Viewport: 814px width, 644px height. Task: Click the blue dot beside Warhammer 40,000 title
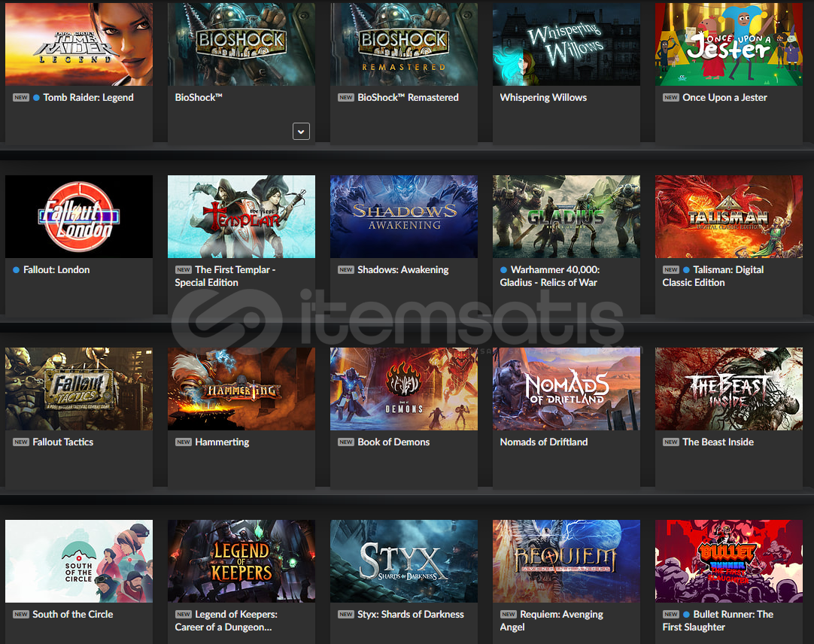tap(503, 270)
